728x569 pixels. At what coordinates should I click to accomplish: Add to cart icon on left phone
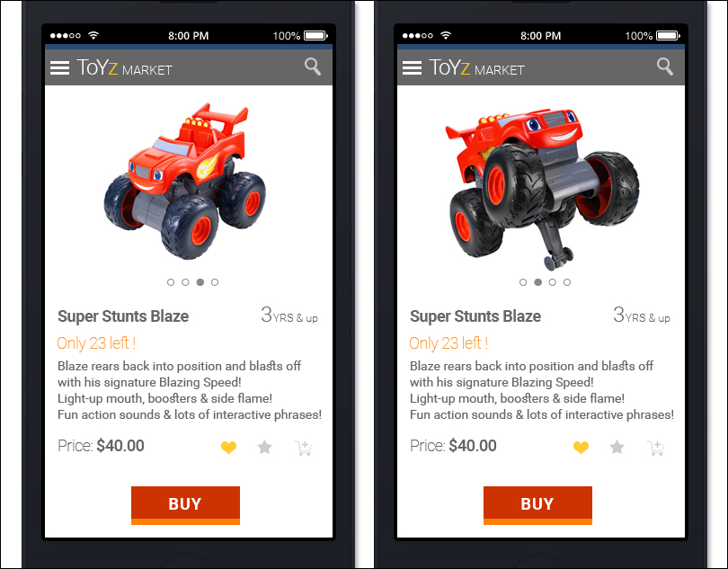304,448
